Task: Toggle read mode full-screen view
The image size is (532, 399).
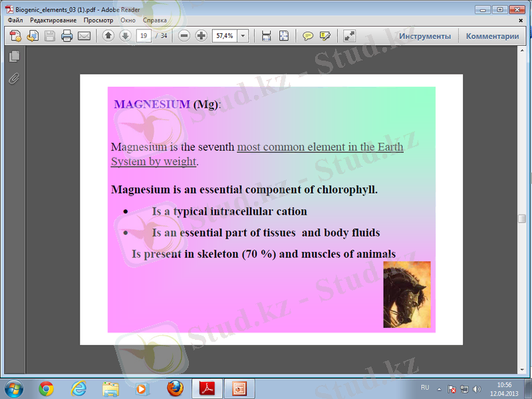Action: tap(350, 36)
